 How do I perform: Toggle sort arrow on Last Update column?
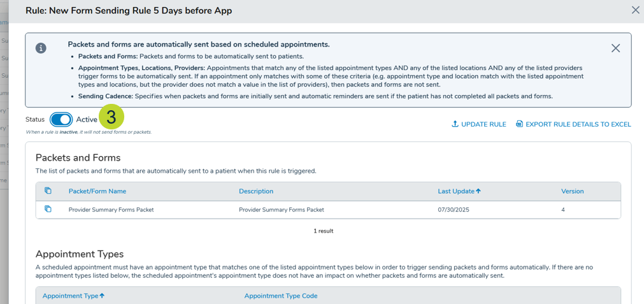pyautogui.click(x=478, y=191)
